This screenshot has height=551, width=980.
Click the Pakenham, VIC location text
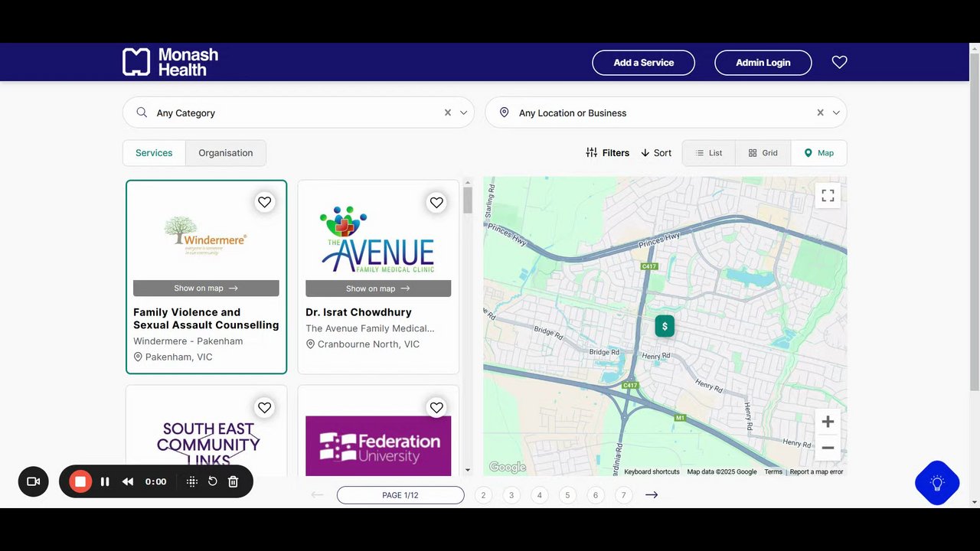(x=179, y=357)
